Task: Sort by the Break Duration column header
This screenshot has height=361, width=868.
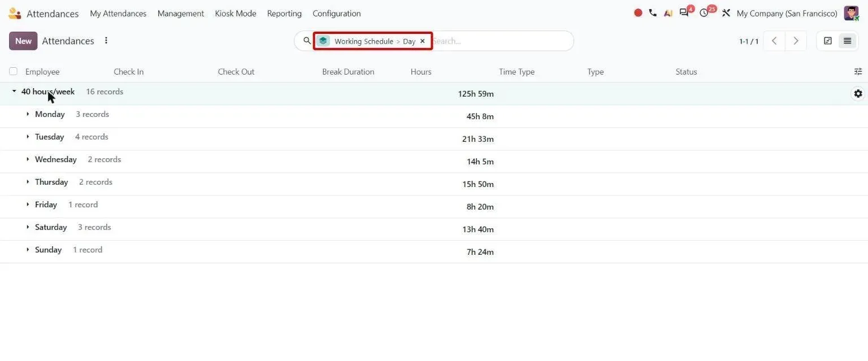Action: click(x=348, y=72)
